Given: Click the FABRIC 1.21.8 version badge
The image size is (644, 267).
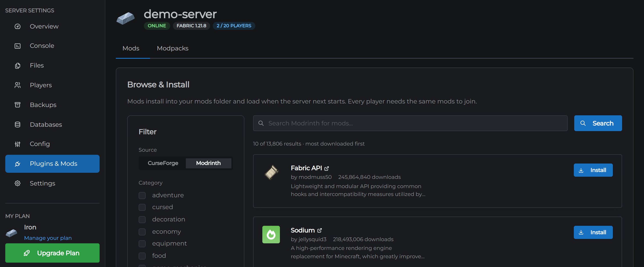Looking at the screenshot, I should pos(191,26).
